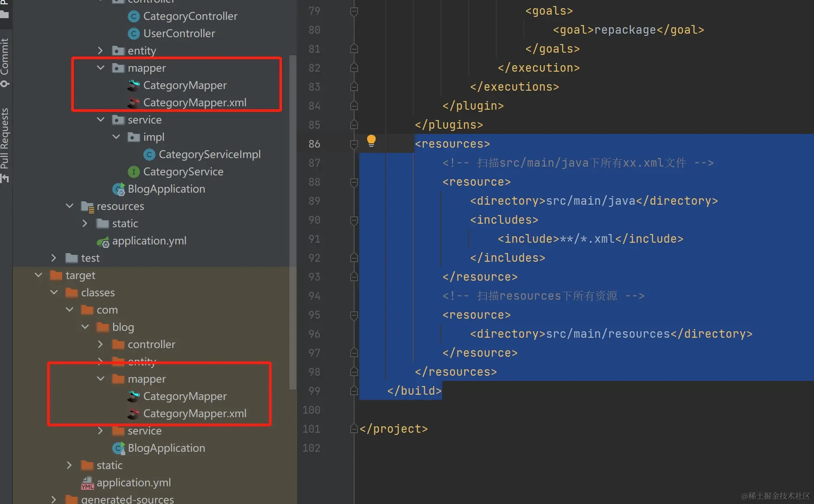Click the CategoryService interface icon
The width and height of the screenshot is (814, 504).
(134, 172)
